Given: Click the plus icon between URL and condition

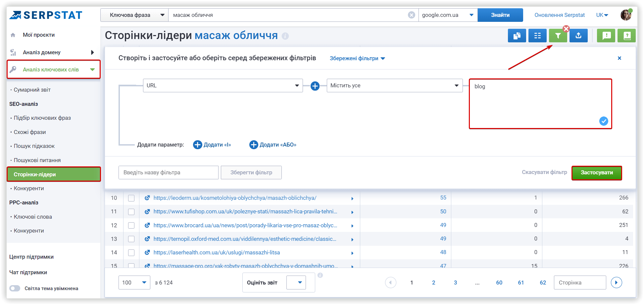Looking at the screenshot, I should pyautogui.click(x=315, y=86).
